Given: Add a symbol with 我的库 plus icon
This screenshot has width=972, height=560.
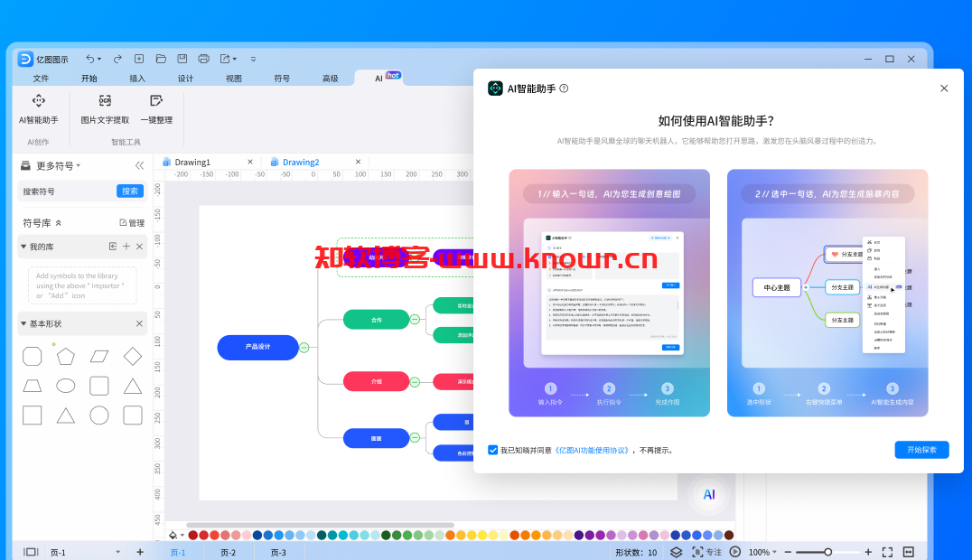Looking at the screenshot, I should click(x=126, y=247).
